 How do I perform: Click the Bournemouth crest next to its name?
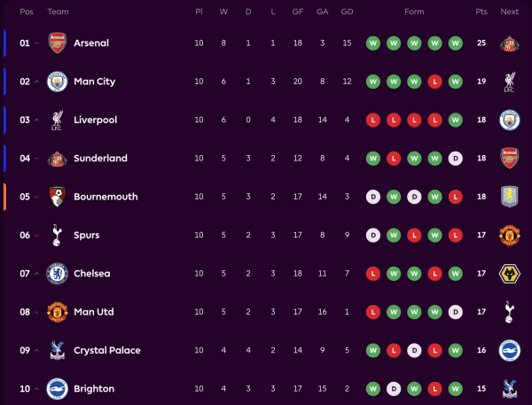point(58,197)
